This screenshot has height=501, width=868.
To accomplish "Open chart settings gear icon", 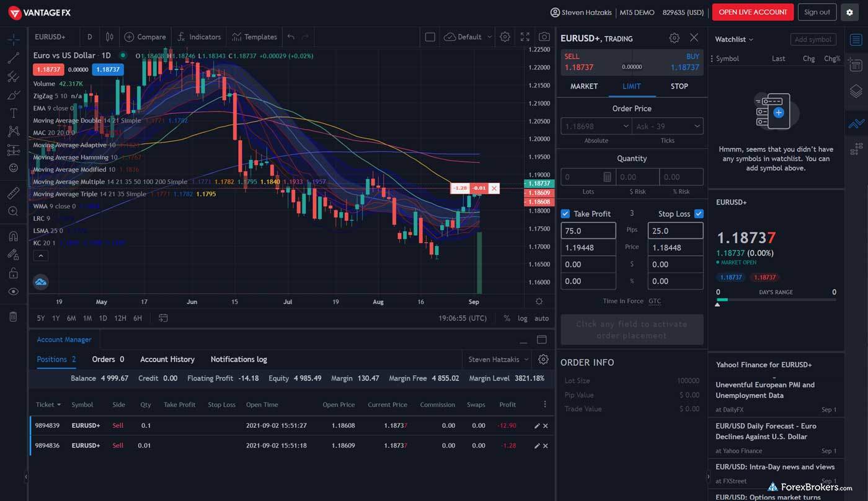I will (x=505, y=37).
